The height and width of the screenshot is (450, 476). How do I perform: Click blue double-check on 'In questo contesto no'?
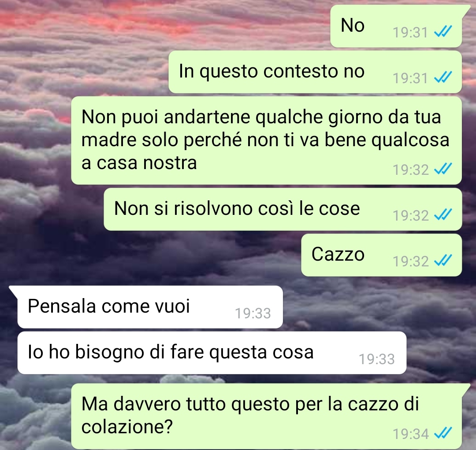443,77
